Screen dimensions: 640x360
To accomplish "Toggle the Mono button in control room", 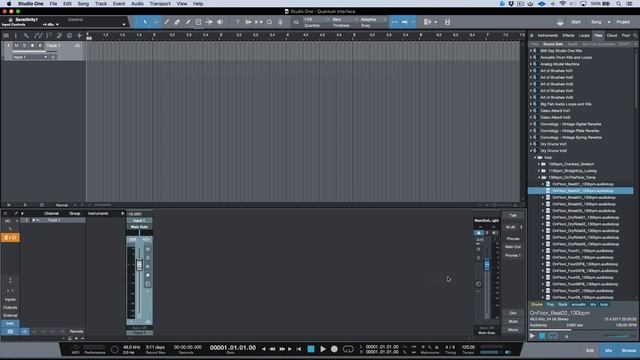I will point(513,330).
